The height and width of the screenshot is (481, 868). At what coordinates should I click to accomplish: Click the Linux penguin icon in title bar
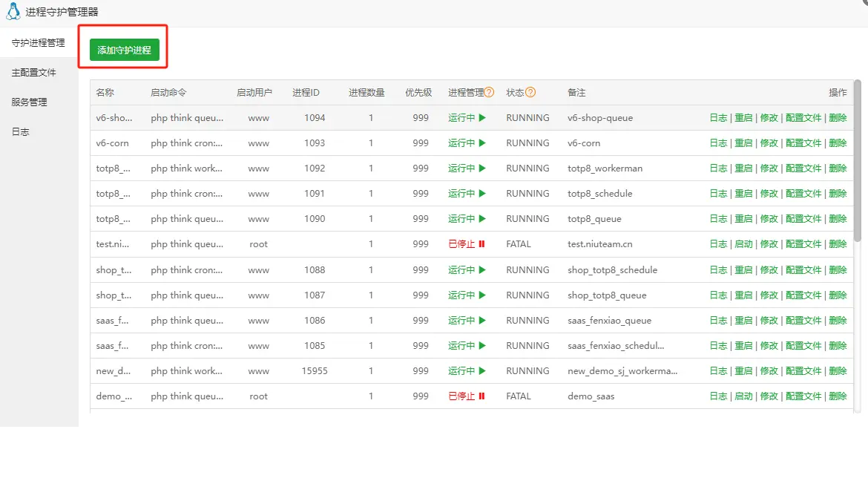13,12
